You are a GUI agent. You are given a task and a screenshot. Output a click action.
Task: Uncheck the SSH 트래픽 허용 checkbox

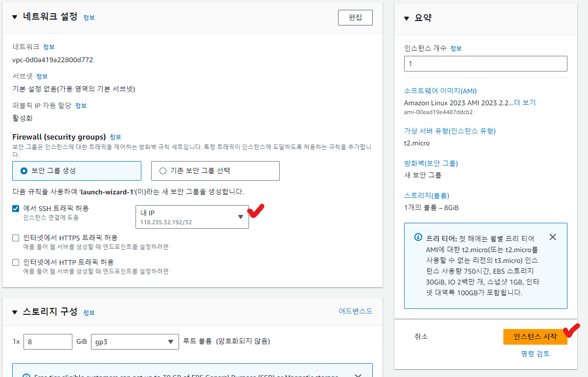tap(16, 209)
